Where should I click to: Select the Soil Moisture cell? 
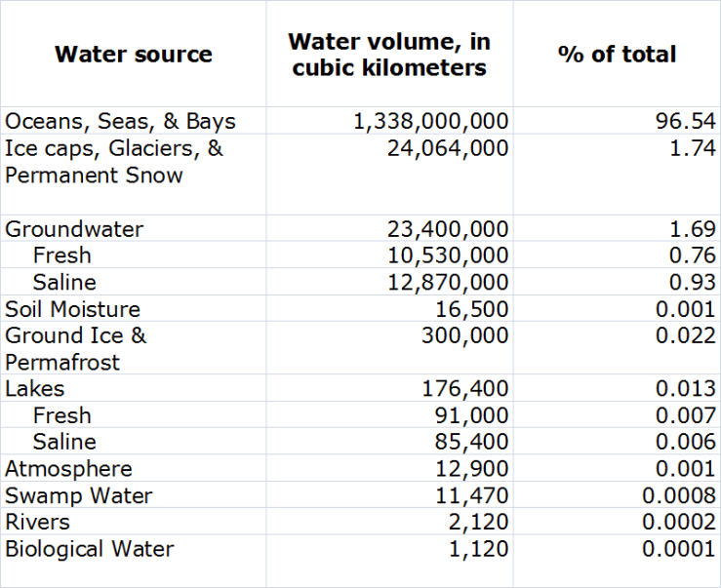134,308
